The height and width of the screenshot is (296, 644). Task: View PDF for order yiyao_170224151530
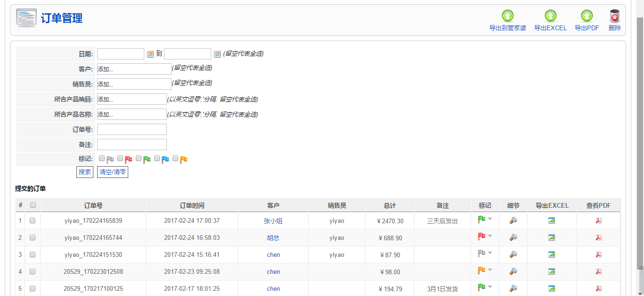598,254
